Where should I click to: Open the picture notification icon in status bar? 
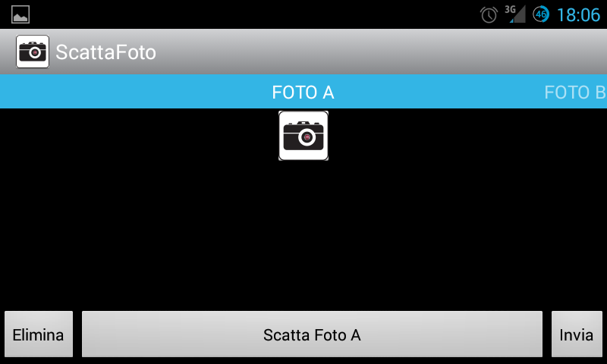20,14
